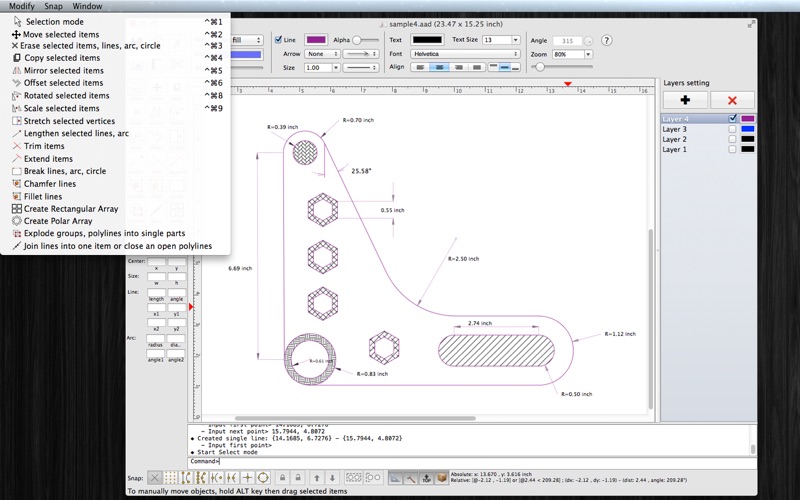Enable Layer 1 visibility checkbox

click(x=733, y=149)
